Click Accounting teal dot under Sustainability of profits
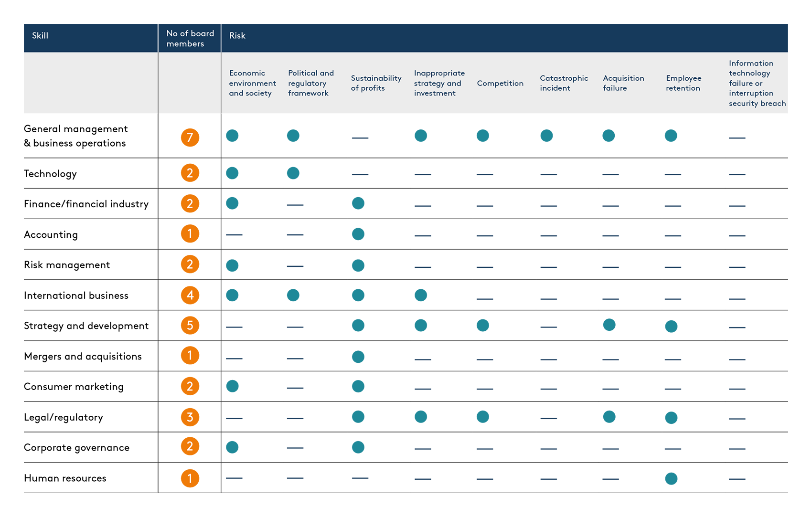Screen dimensions: 812x517 358,234
